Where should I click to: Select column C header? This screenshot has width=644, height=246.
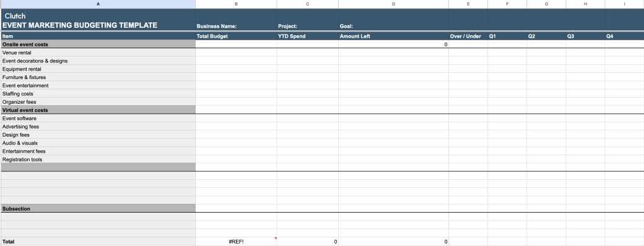coord(308,4)
